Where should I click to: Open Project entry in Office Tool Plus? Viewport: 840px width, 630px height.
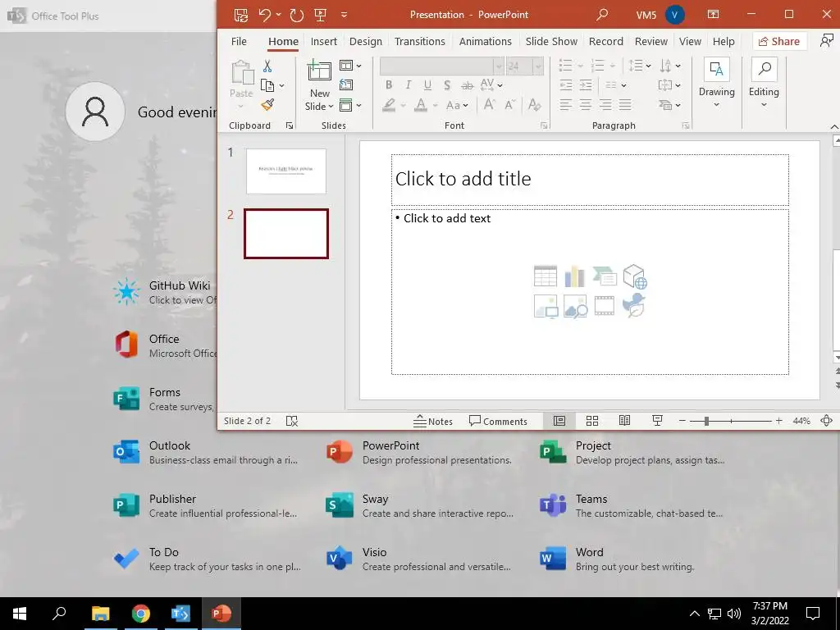point(632,453)
